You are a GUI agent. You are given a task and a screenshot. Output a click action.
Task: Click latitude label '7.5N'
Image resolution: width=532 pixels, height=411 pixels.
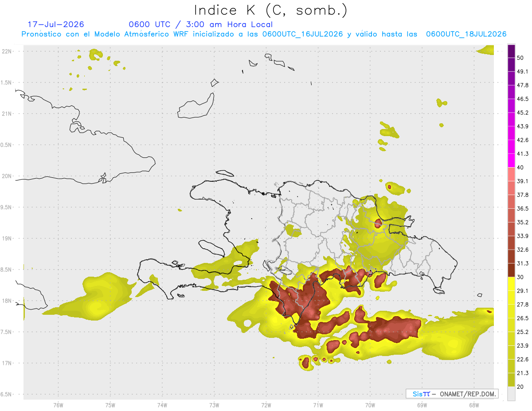click(7, 332)
